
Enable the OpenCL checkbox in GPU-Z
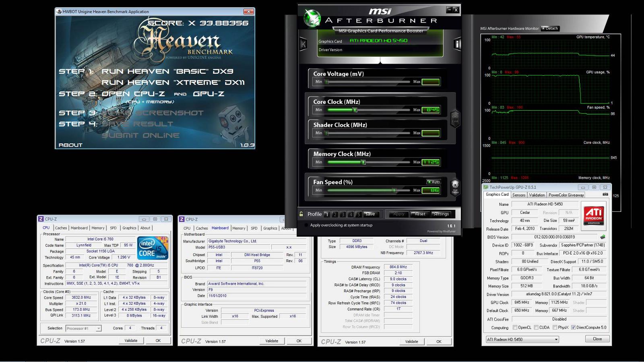click(x=515, y=327)
